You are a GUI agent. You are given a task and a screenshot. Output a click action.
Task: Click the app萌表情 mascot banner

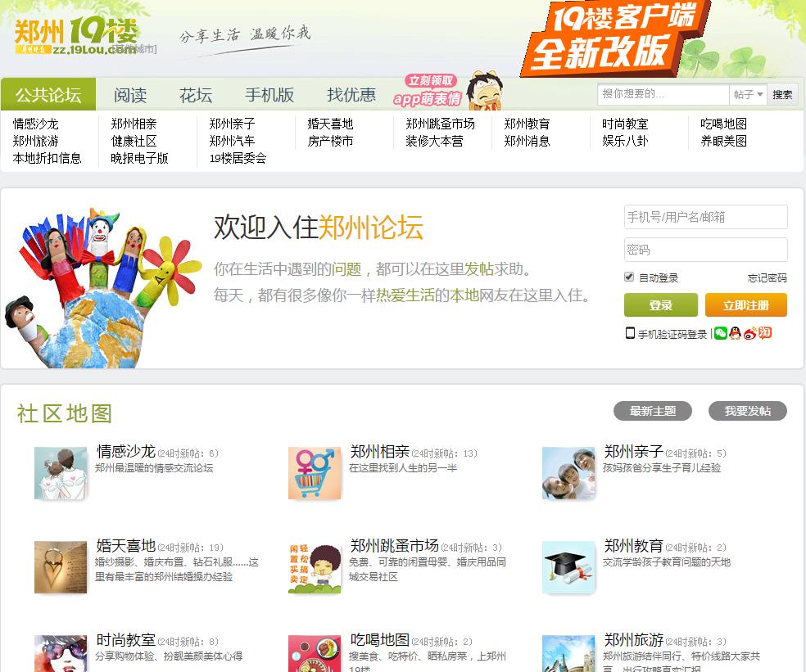pos(447,91)
